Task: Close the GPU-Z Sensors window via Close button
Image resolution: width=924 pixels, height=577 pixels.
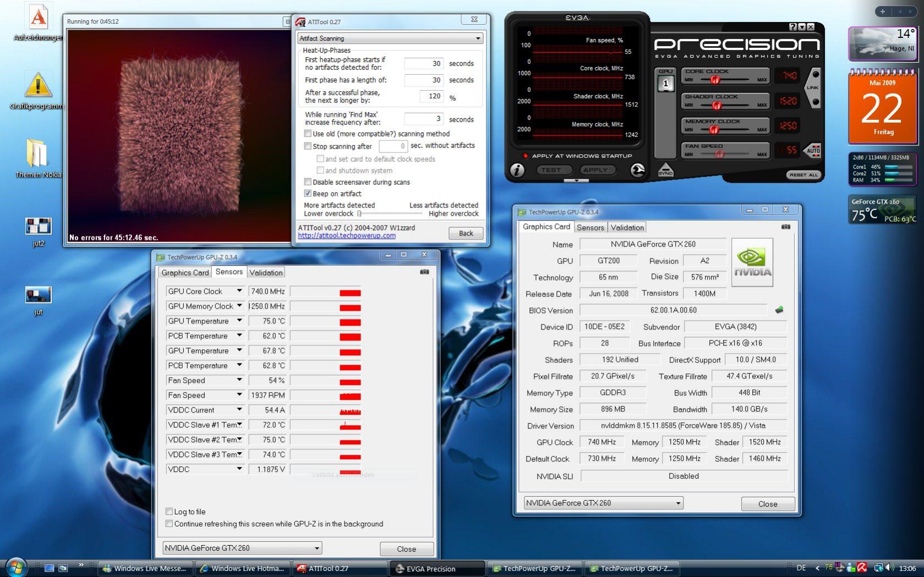Action: pyautogui.click(x=406, y=549)
